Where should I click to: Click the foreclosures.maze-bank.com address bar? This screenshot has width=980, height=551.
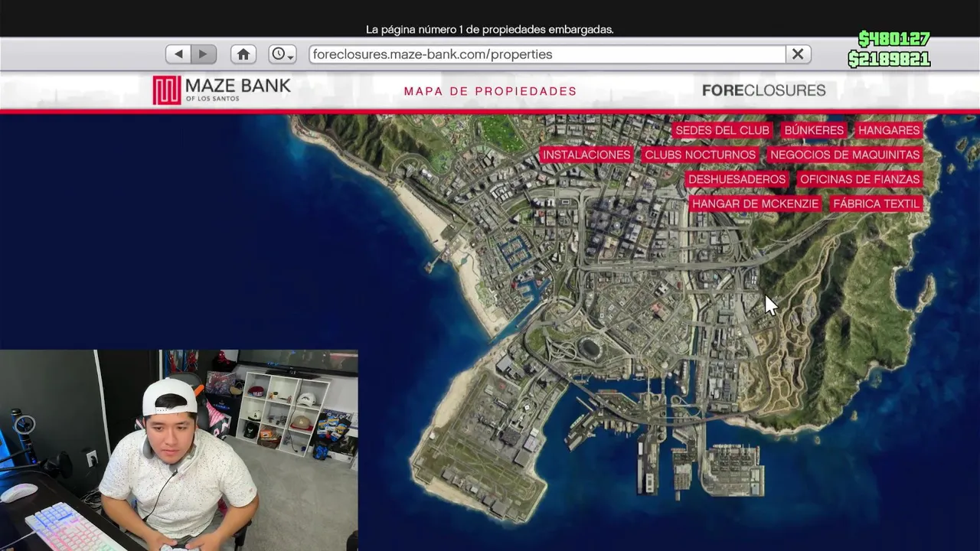[547, 54]
